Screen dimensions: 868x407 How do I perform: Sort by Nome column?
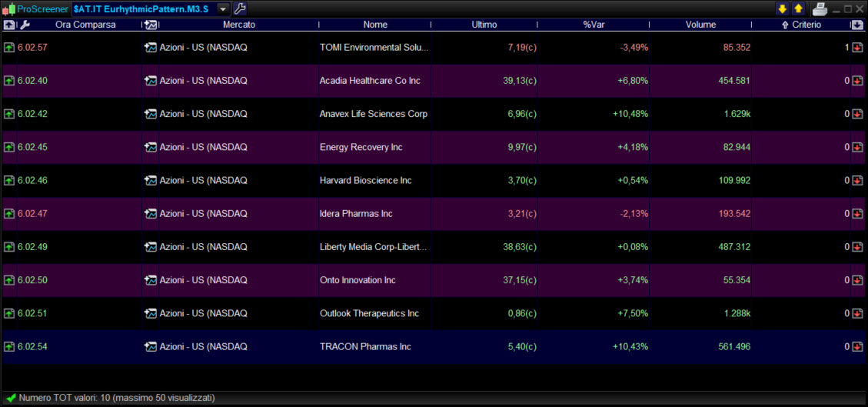[375, 25]
